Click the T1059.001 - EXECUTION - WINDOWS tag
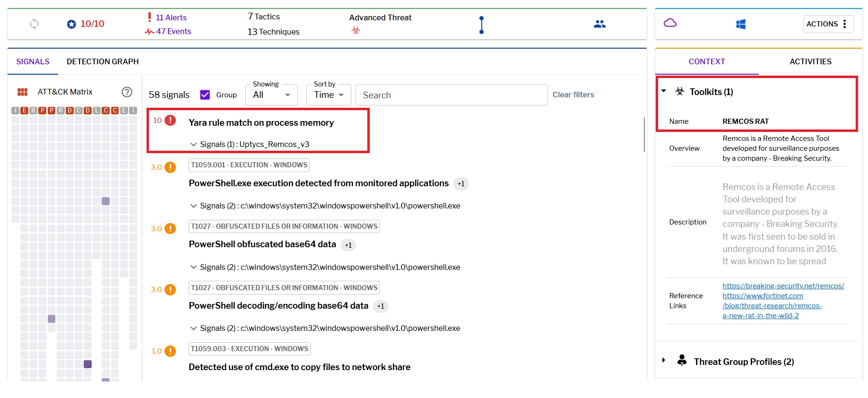The width and height of the screenshot is (868, 398). (x=249, y=165)
